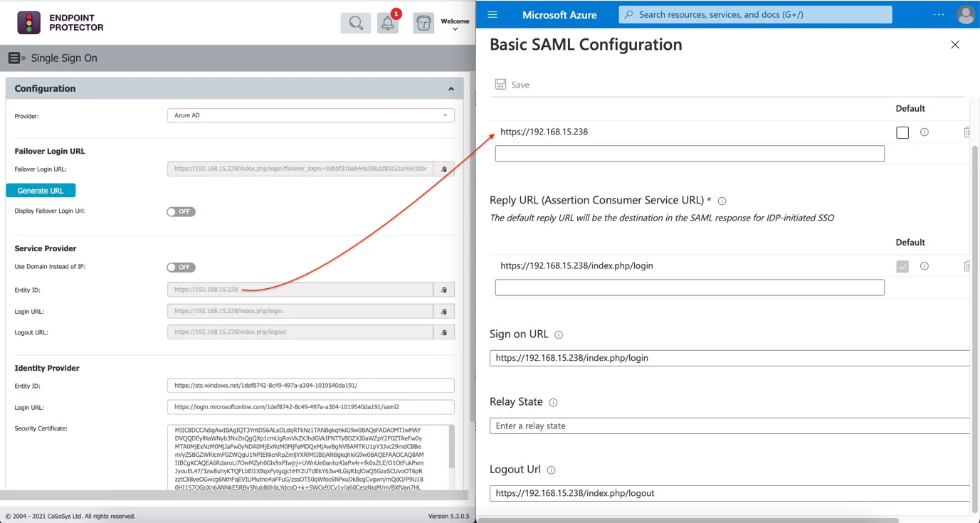Click the checked Default box for reply URL
The image size is (980, 523).
pyautogui.click(x=902, y=266)
